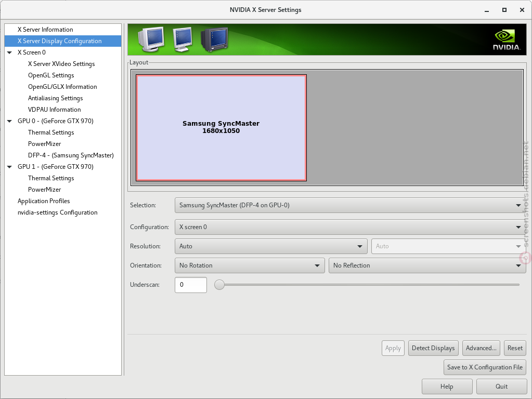Screen dimensions: 532x399
Task: Open the Selection dropdown for Samsung SyncMaster
Action: tap(350, 205)
